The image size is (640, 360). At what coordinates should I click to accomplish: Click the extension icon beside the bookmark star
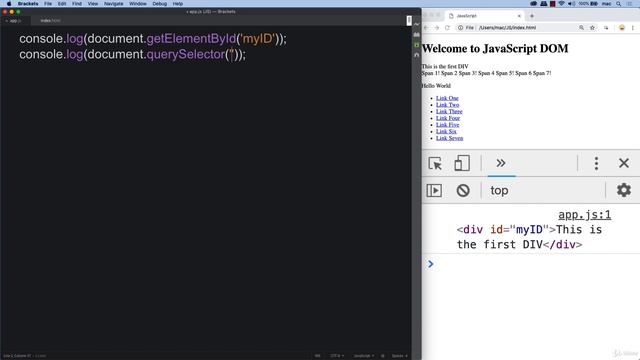tap(606, 28)
